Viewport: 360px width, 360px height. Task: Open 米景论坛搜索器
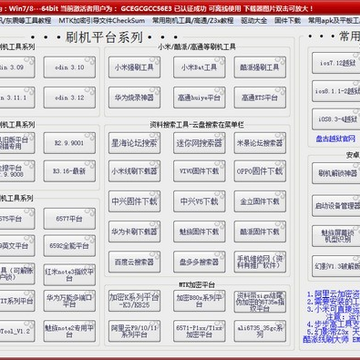(x=260, y=143)
